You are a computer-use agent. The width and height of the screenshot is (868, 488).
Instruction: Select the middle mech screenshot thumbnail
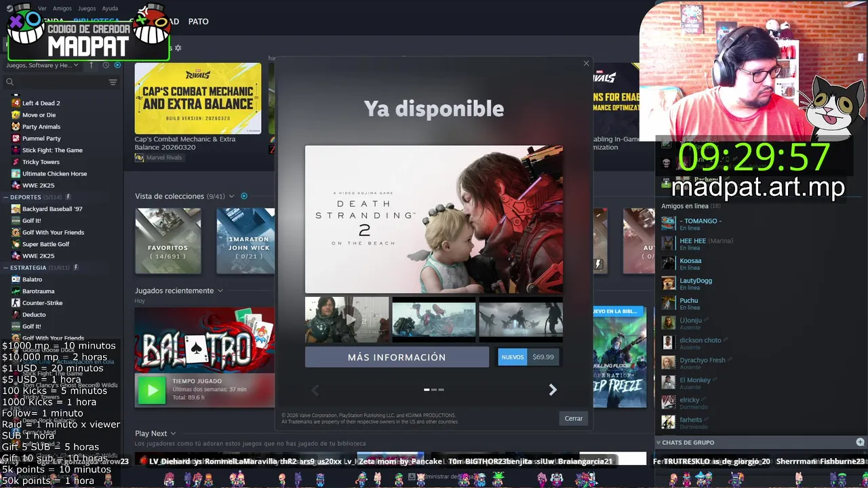click(x=434, y=319)
